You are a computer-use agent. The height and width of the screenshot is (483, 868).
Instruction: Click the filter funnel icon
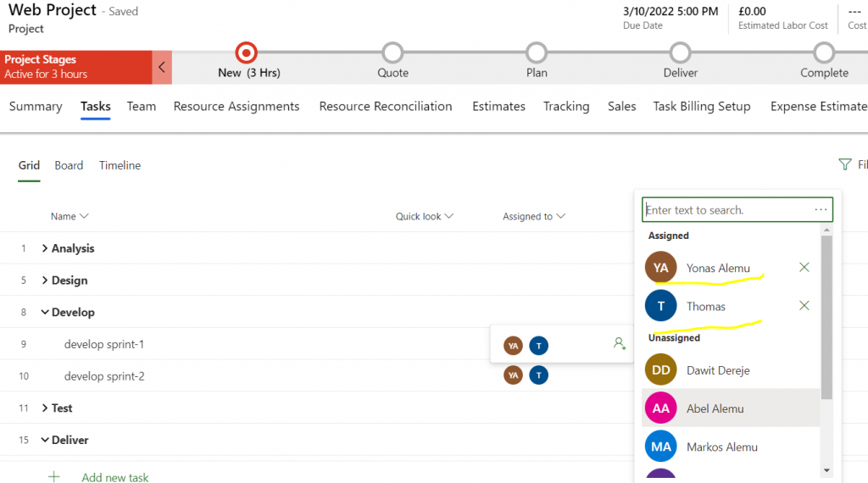[x=844, y=164]
